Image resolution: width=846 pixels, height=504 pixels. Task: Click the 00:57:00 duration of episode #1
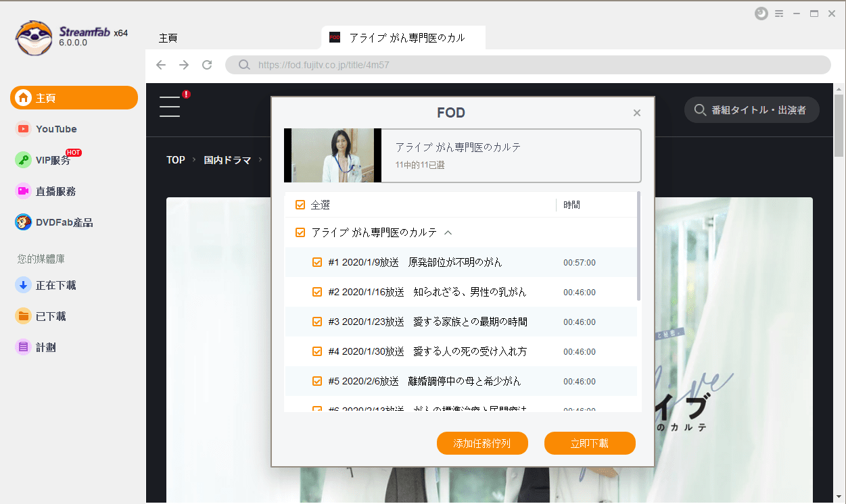click(580, 263)
